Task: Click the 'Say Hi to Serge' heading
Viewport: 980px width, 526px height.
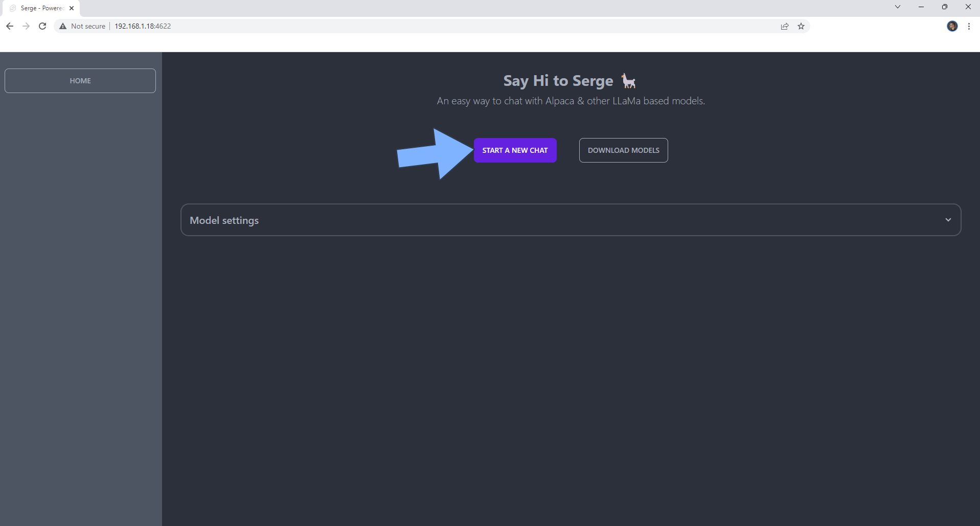Action: (558, 81)
